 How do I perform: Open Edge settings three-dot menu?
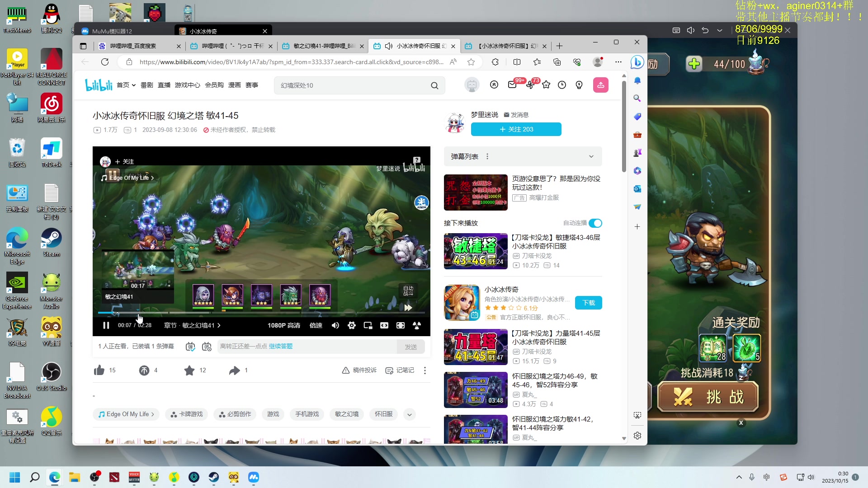[x=618, y=62]
